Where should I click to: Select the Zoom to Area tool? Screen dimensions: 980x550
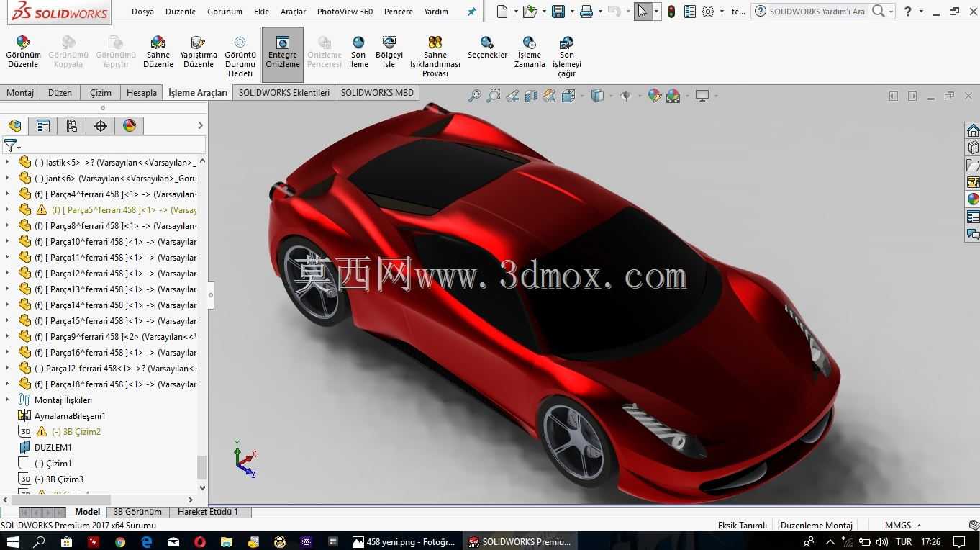494,96
